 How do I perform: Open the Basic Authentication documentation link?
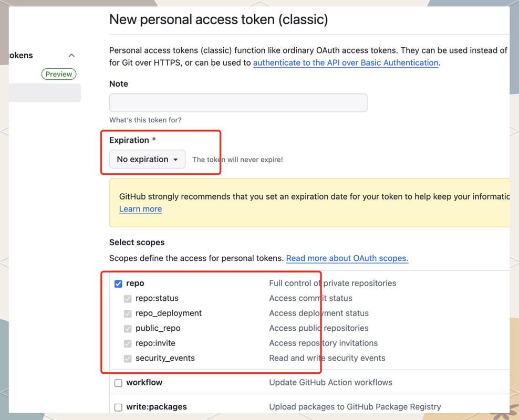coord(346,62)
